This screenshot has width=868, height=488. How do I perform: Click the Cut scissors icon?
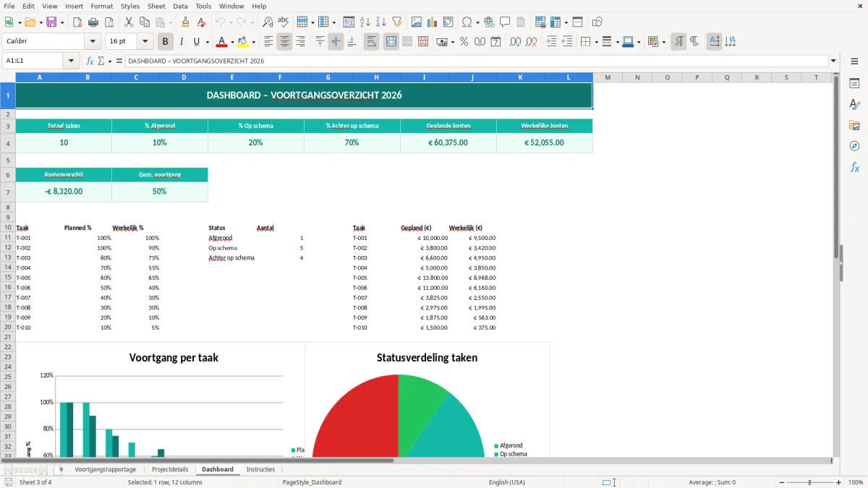[x=129, y=22]
